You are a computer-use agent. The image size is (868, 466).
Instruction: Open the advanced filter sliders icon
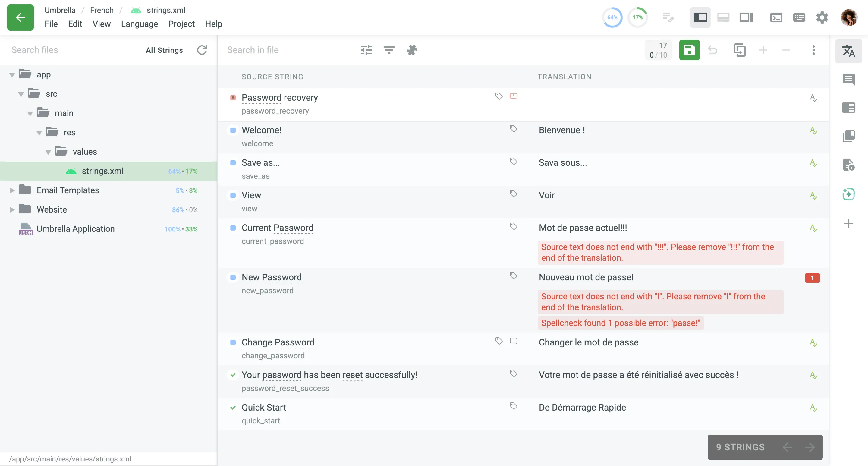pyautogui.click(x=366, y=50)
